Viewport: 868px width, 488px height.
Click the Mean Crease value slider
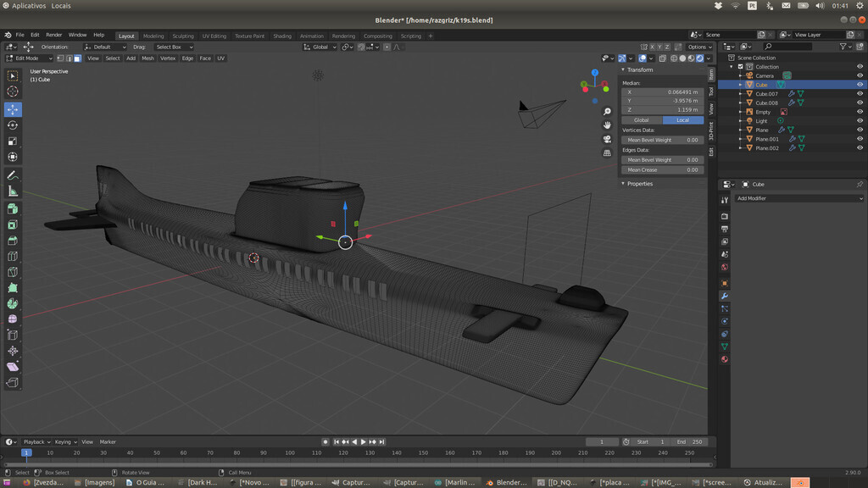662,169
